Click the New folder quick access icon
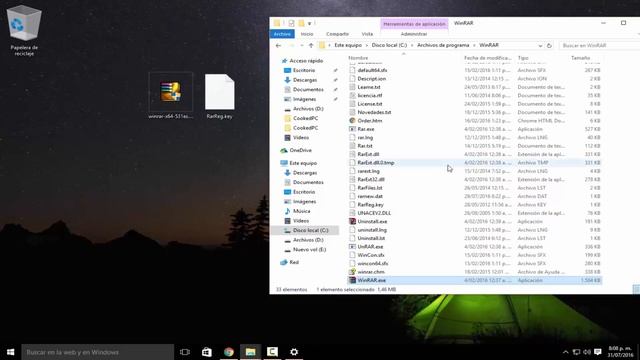640x360 pixels. pos(301,23)
